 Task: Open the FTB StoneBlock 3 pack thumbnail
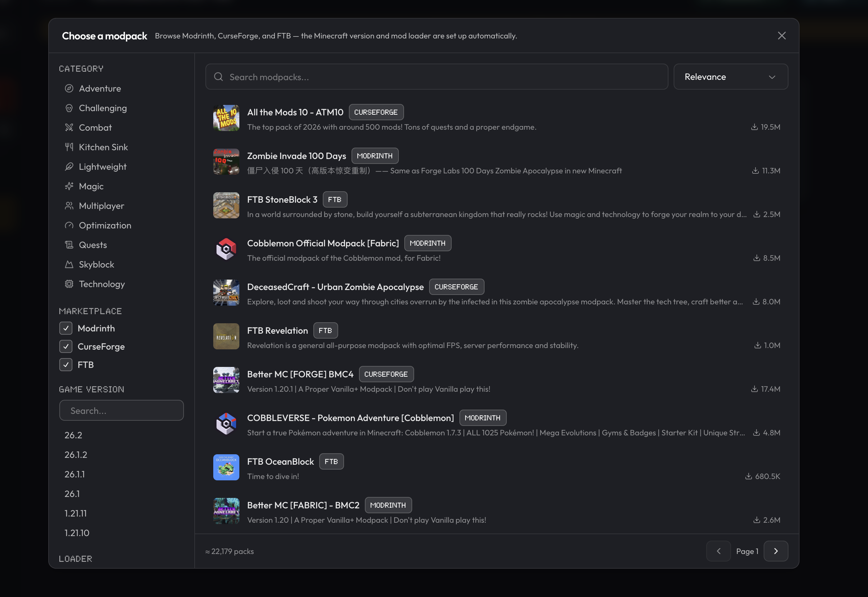pos(226,205)
